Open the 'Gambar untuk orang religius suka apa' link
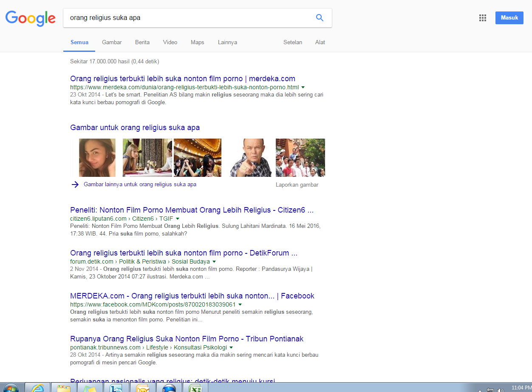This screenshot has height=392, width=532. [x=135, y=128]
